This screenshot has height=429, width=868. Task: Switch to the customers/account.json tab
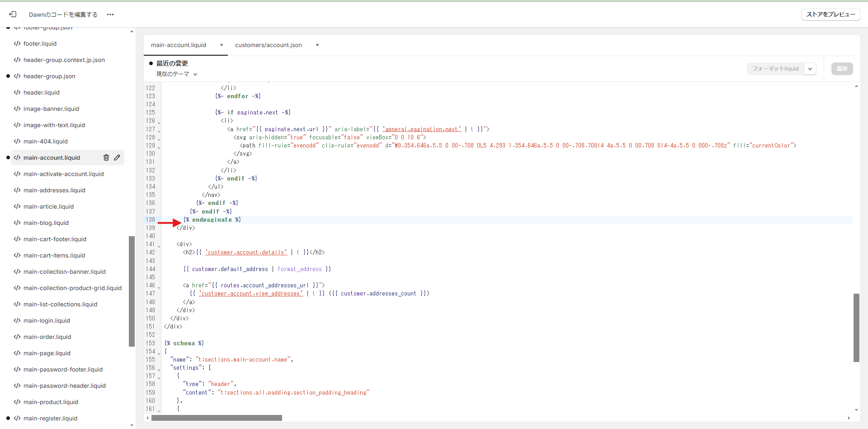tap(269, 45)
